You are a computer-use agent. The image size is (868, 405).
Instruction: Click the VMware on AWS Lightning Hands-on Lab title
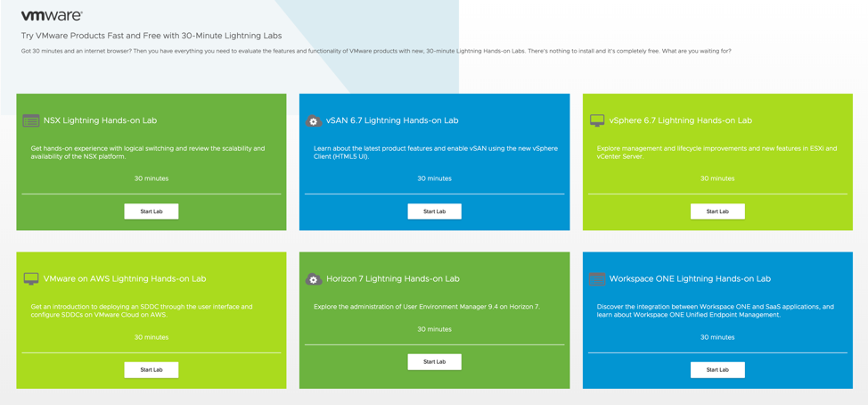pyautogui.click(x=125, y=278)
